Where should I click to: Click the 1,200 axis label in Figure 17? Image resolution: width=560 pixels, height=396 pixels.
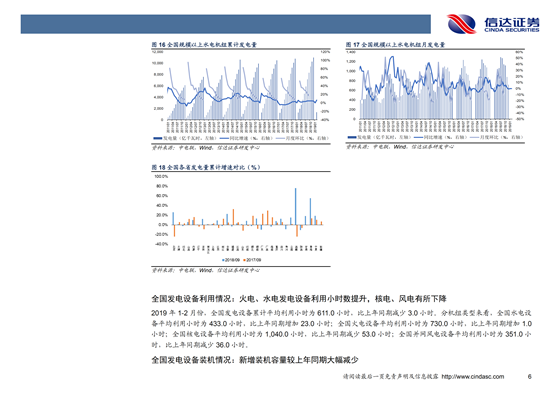(351, 61)
